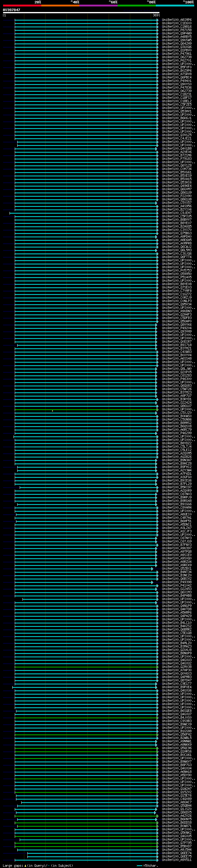The image size is (197, 868).
Task: Select label UniRef100_A7F6D1
Action: (x=176, y=474)
